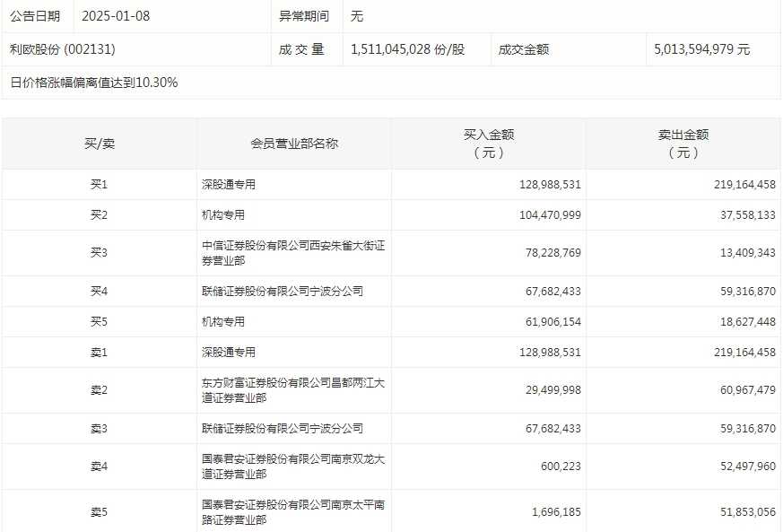Select the announcement date 2025-01-08

116,16
